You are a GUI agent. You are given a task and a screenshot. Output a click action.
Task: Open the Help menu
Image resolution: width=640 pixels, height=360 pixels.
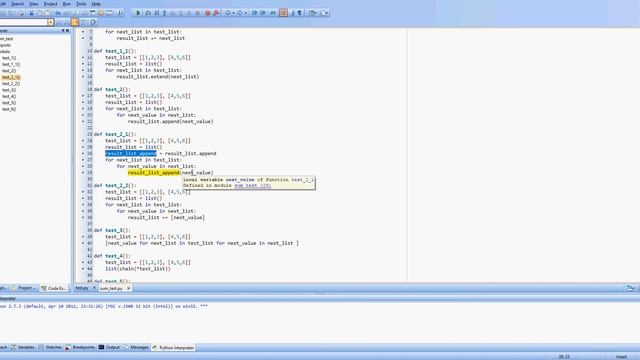point(96,4)
